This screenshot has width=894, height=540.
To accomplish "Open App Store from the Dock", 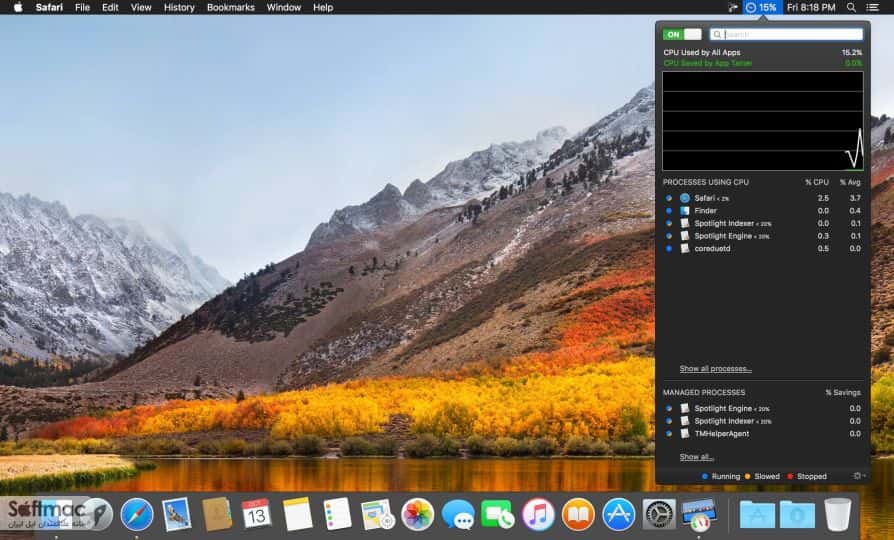I will [619, 514].
